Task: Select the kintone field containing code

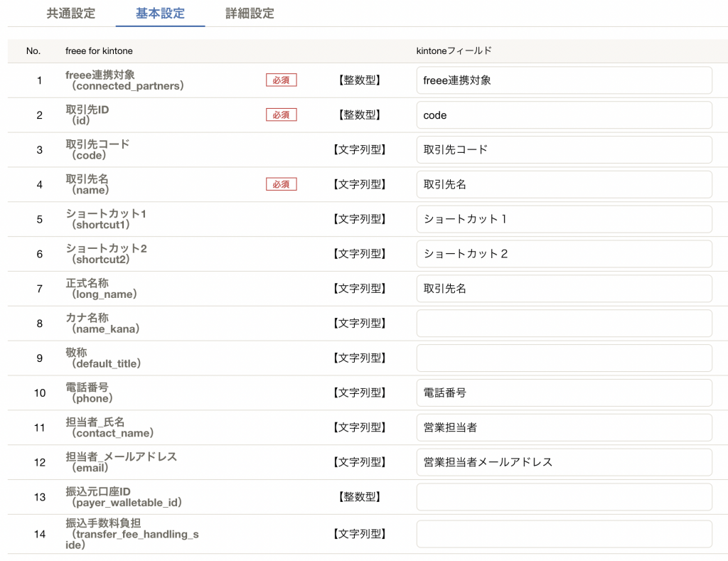Action: (x=564, y=115)
